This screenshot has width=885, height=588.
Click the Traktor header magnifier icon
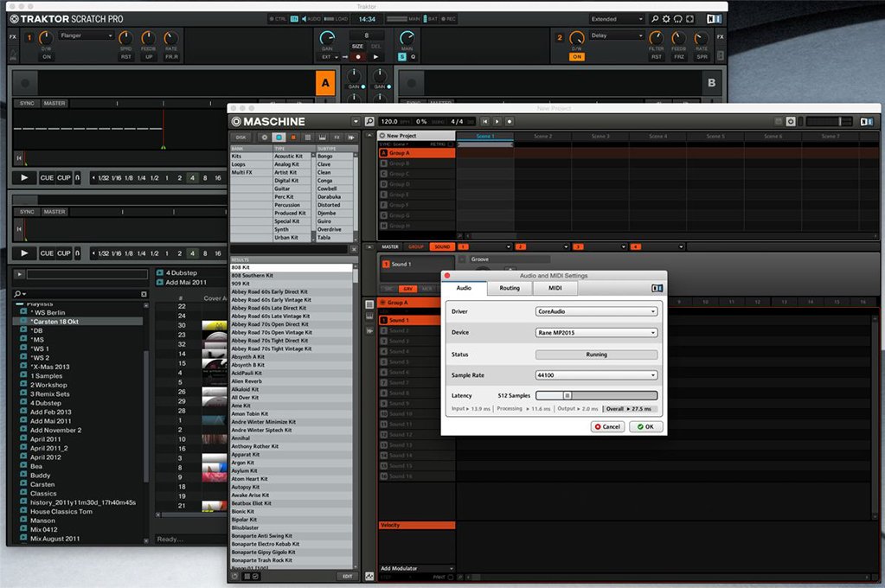tap(655, 19)
